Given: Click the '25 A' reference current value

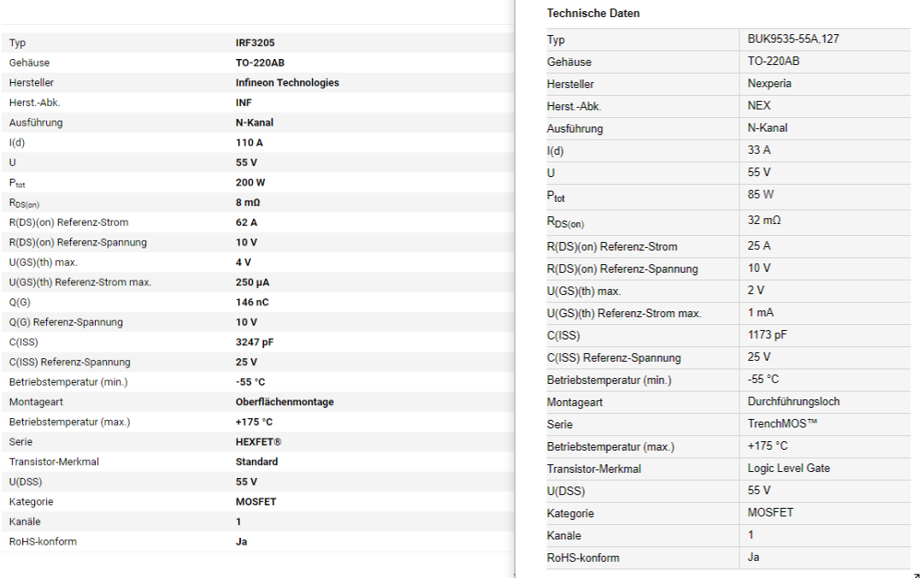Looking at the screenshot, I should click(759, 245).
